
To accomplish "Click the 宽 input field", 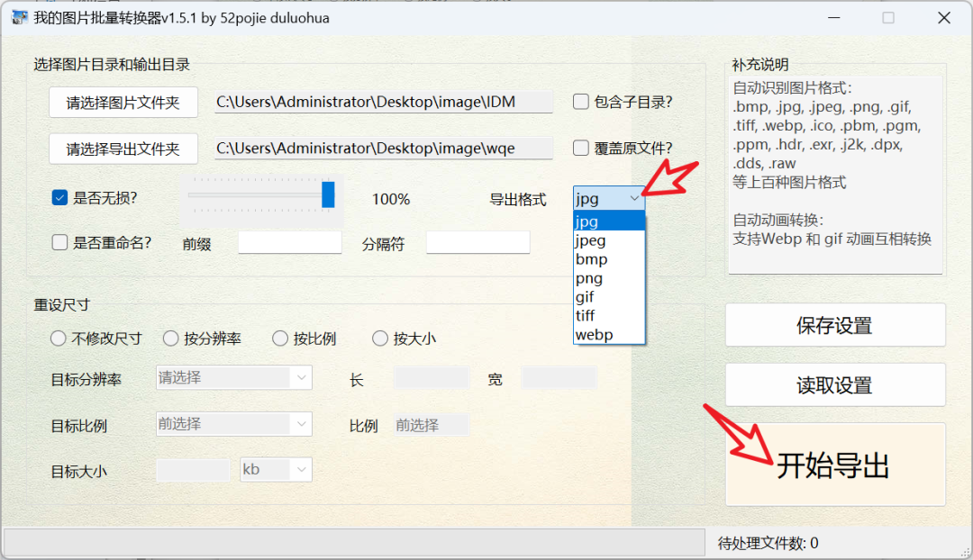I will 559,377.
